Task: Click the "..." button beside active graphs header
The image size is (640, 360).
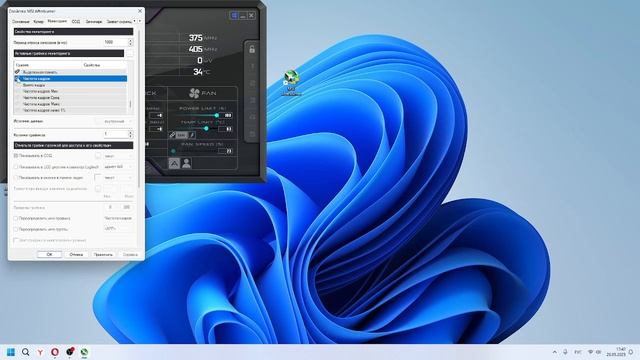Action: pos(130,53)
